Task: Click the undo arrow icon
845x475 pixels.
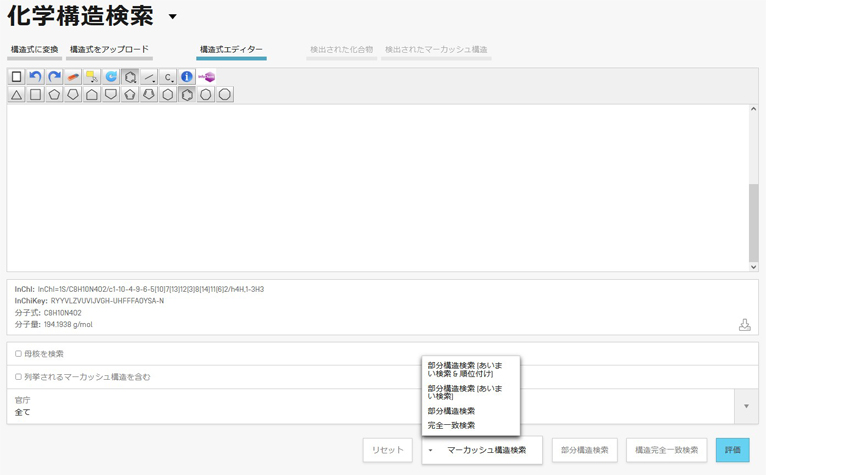Action: click(x=35, y=77)
